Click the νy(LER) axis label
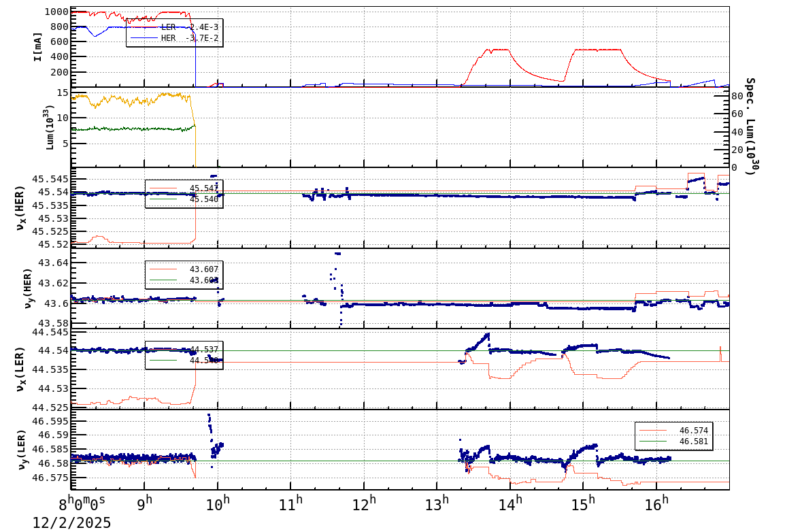The width and height of the screenshot is (785, 532). (x=20, y=450)
